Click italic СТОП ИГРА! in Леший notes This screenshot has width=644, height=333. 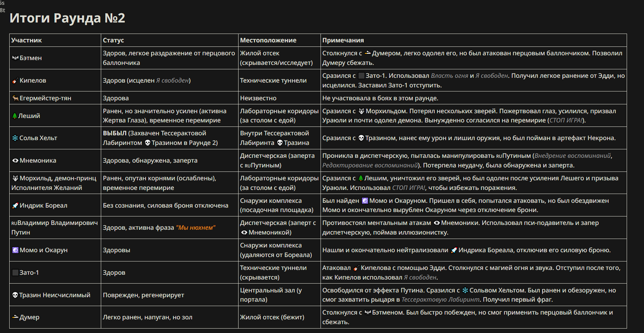566,121
